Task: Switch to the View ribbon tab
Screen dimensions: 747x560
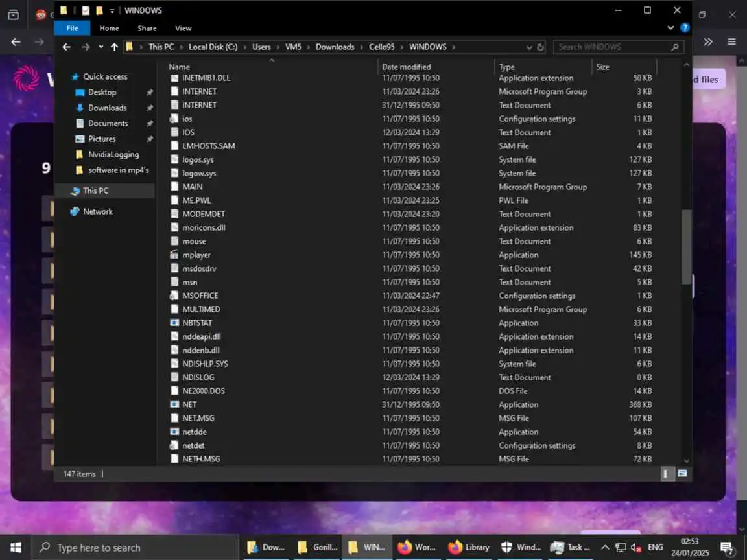Action: coord(183,28)
